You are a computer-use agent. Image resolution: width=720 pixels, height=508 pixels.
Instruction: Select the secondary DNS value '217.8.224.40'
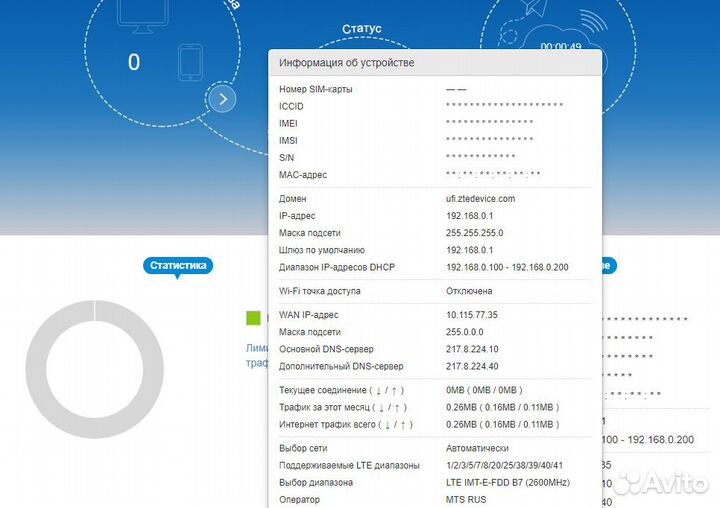click(x=472, y=366)
